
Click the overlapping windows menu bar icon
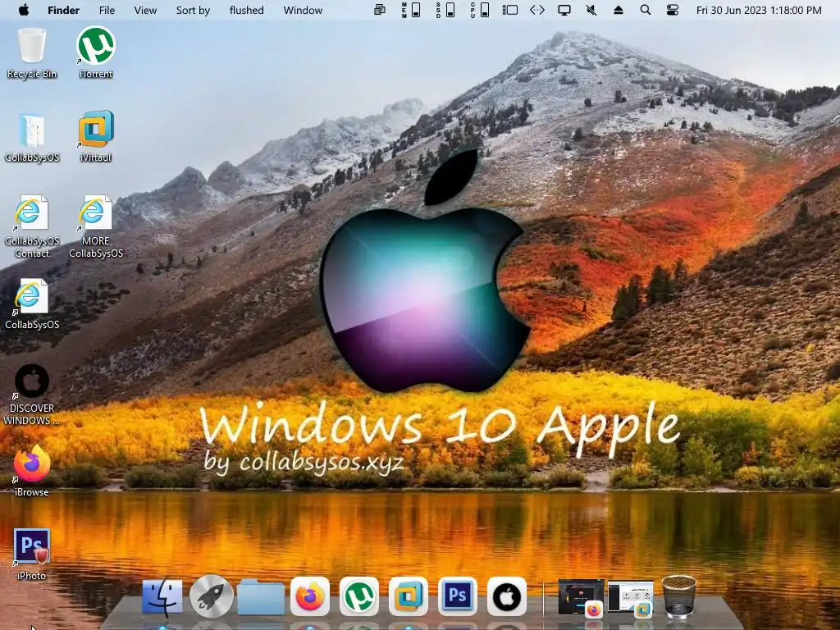tap(379, 10)
